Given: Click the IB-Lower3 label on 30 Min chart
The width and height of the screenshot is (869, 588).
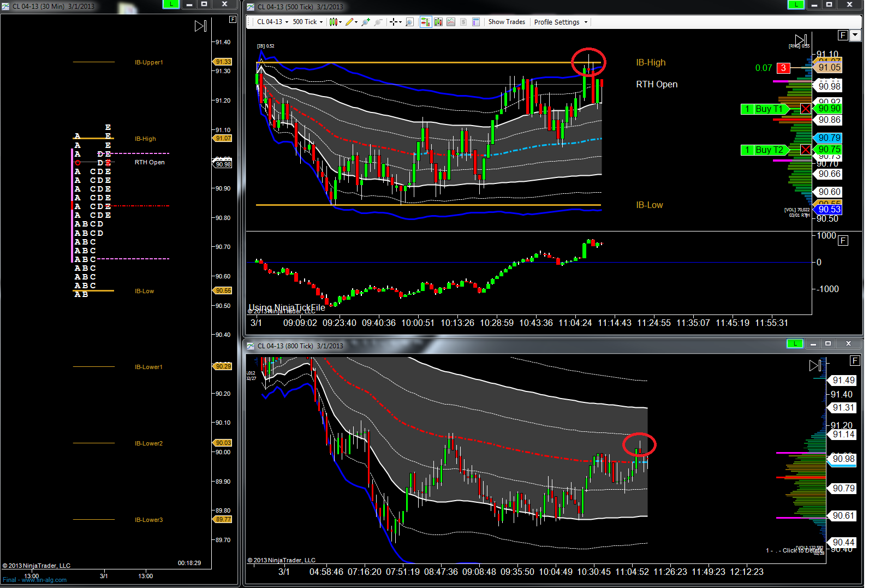Looking at the screenshot, I should tap(149, 520).
